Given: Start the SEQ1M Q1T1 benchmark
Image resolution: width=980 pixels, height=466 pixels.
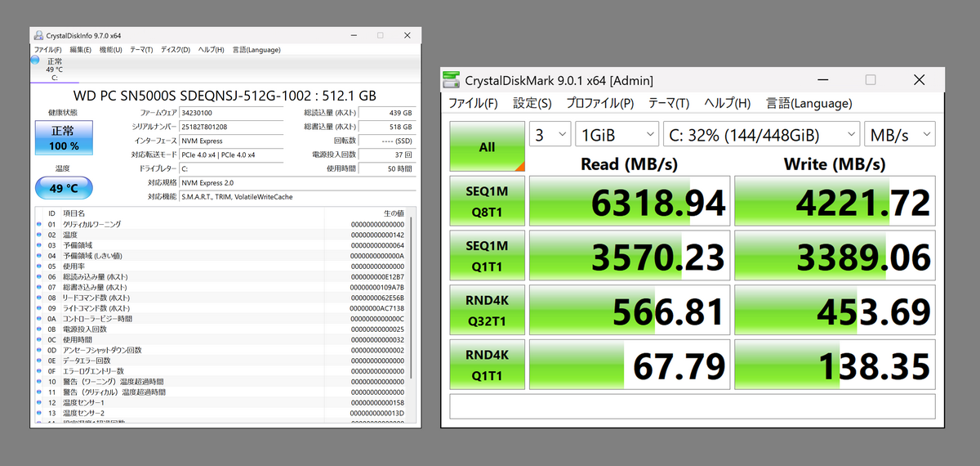Looking at the screenshot, I should click(487, 255).
